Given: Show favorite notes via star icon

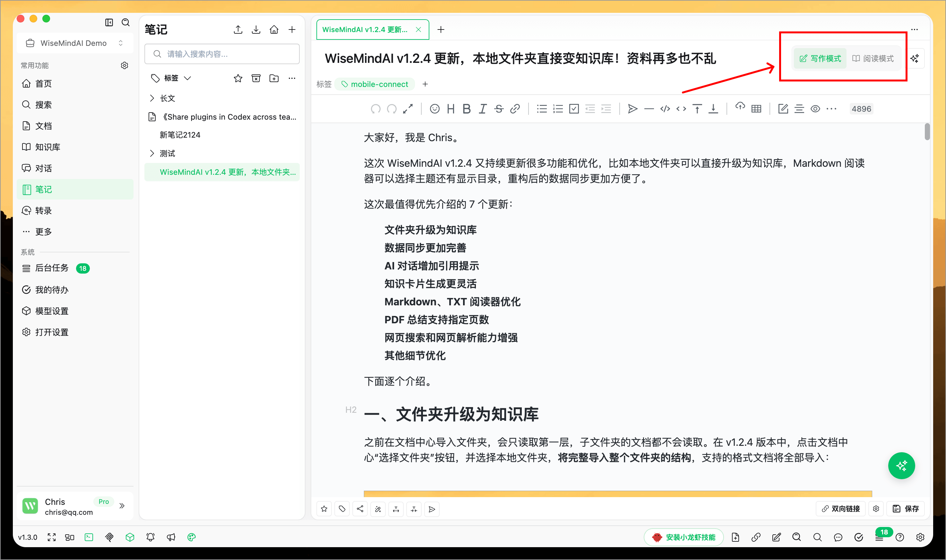Looking at the screenshot, I should pos(238,78).
